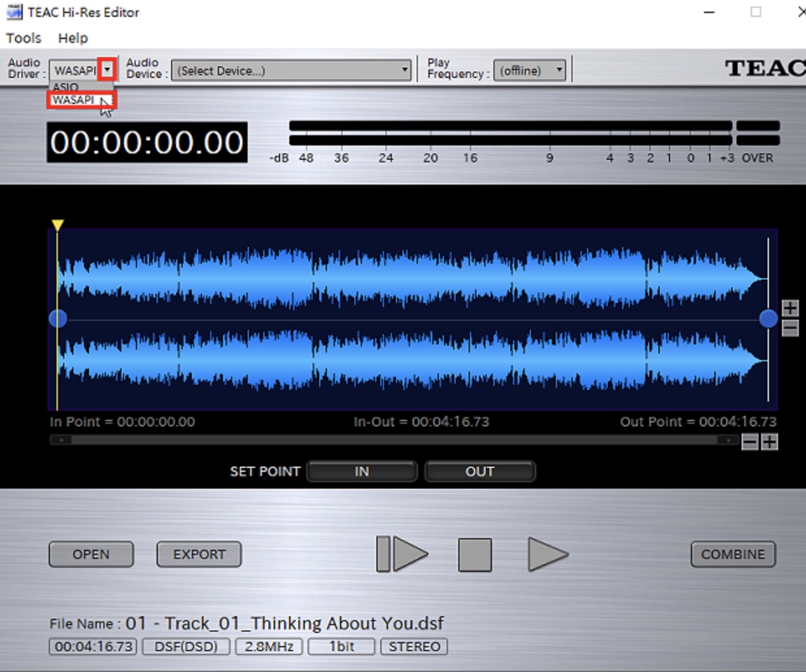
Task: Click the OPEN button
Action: pos(91,554)
